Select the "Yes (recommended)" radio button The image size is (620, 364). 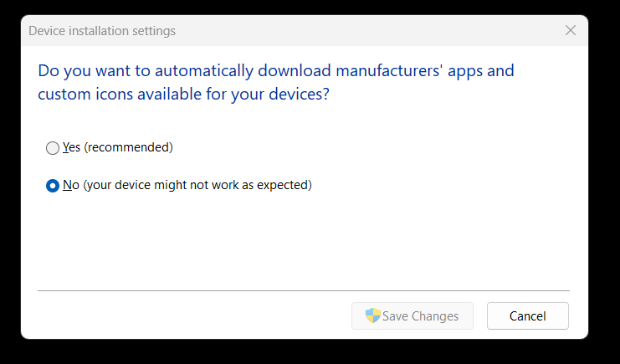(53, 147)
